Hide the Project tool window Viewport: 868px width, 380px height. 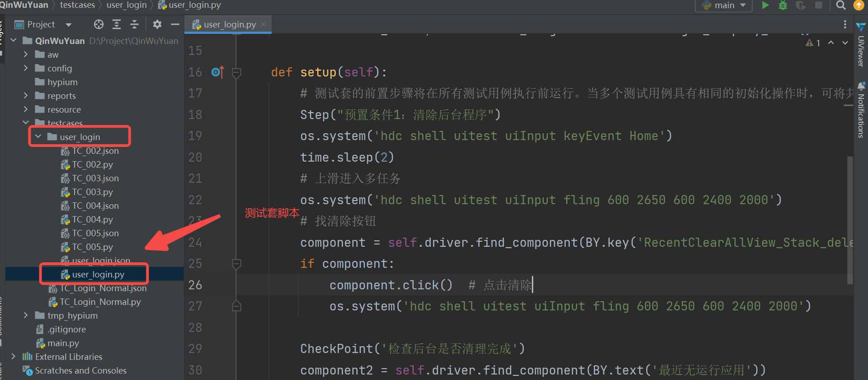pos(175,24)
